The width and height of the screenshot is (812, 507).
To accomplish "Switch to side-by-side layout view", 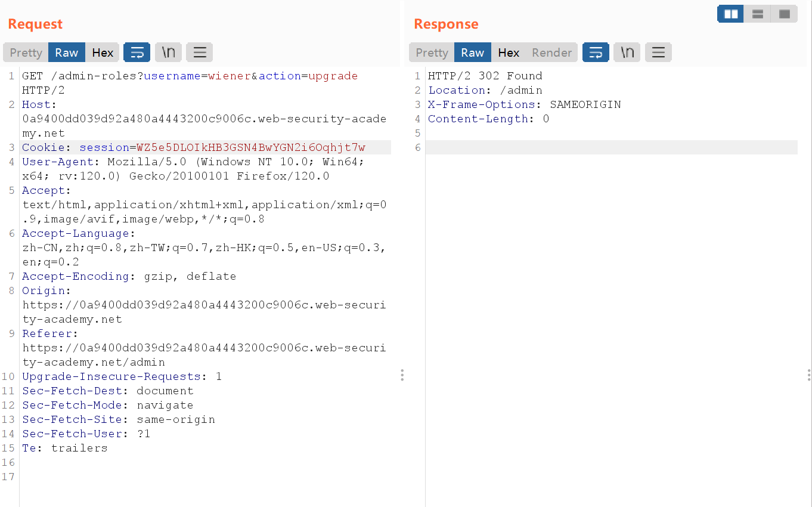I will [731, 14].
